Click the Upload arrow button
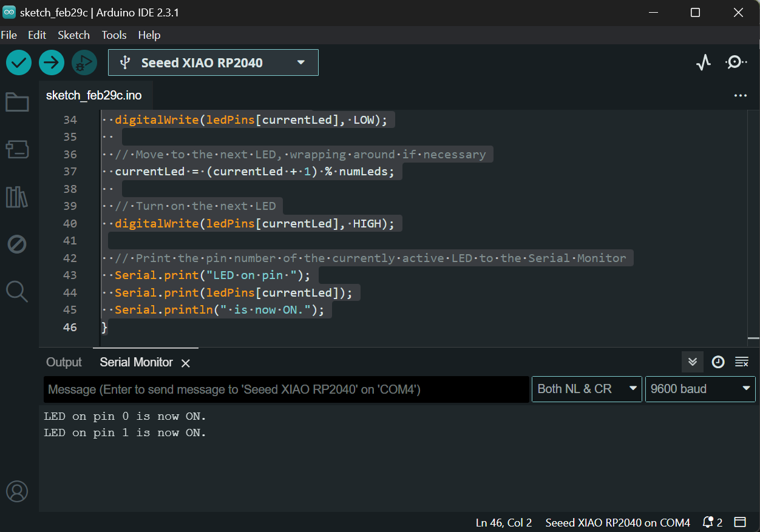Screen dimensions: 760x532 click(52, 62)
